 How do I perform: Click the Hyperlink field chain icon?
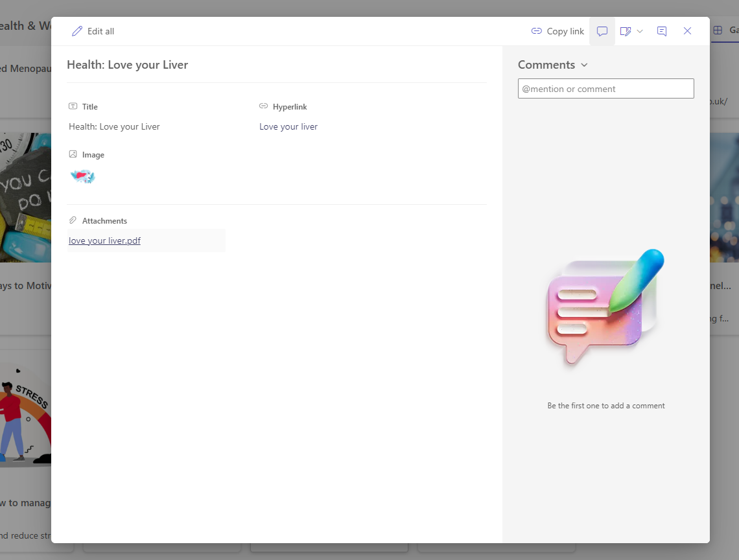263,106
